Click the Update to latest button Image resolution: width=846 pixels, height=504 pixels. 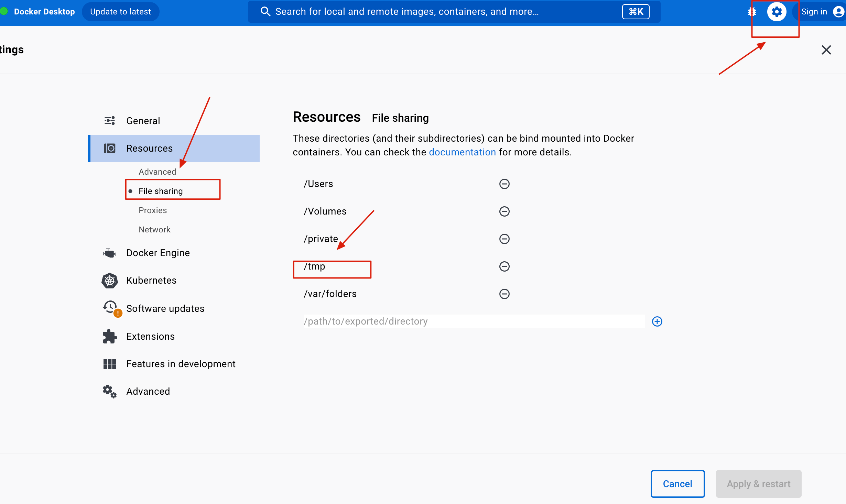[x=120, y=12]
